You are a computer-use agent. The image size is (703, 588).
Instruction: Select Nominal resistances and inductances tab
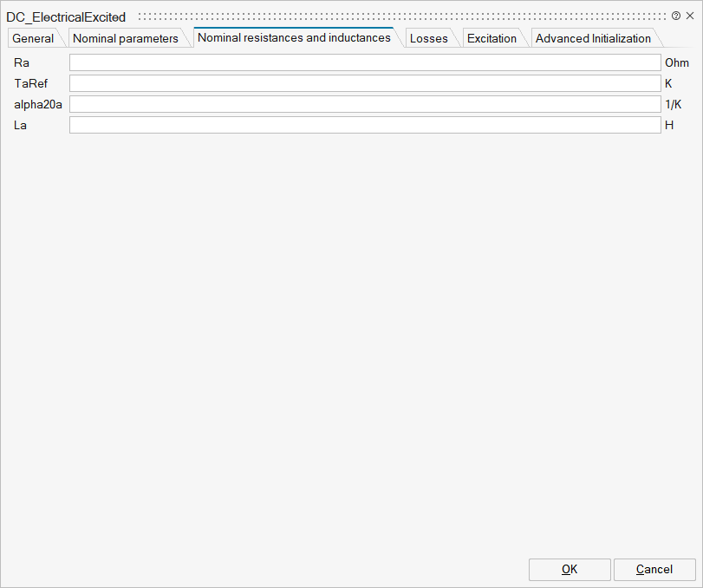click(x=294, y=37)
